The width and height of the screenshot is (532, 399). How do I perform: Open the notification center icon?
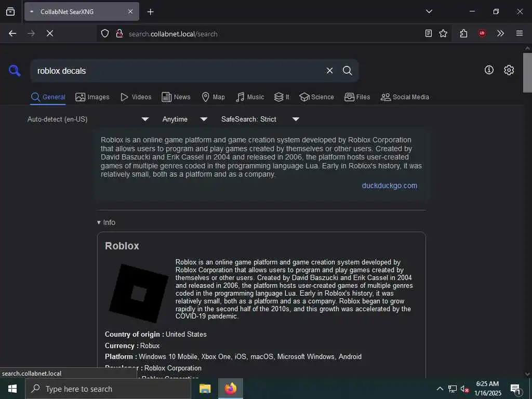click(x=515, y=389)
